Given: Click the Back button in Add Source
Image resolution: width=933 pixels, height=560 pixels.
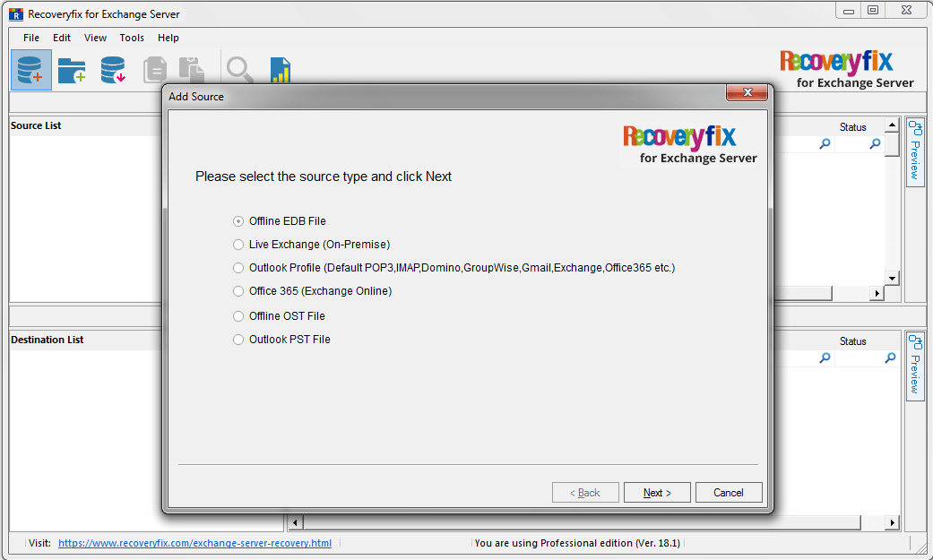Looking at the screenshot, I should tap(585, 493).
